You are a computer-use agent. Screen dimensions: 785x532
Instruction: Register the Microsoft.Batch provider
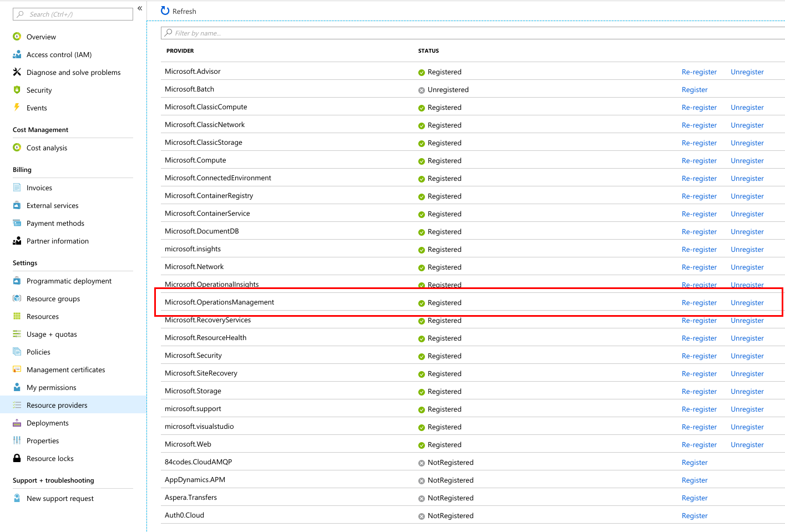coord(695,90)
